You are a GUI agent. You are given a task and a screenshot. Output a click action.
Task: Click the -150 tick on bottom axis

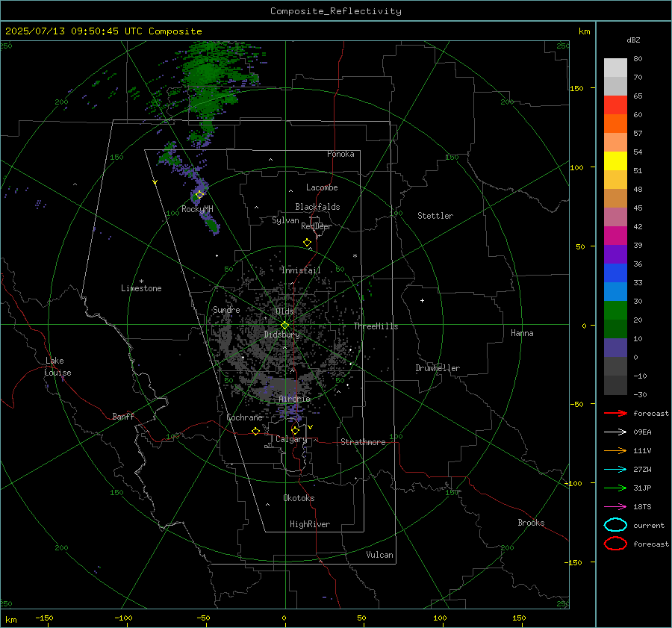point(44,618)
